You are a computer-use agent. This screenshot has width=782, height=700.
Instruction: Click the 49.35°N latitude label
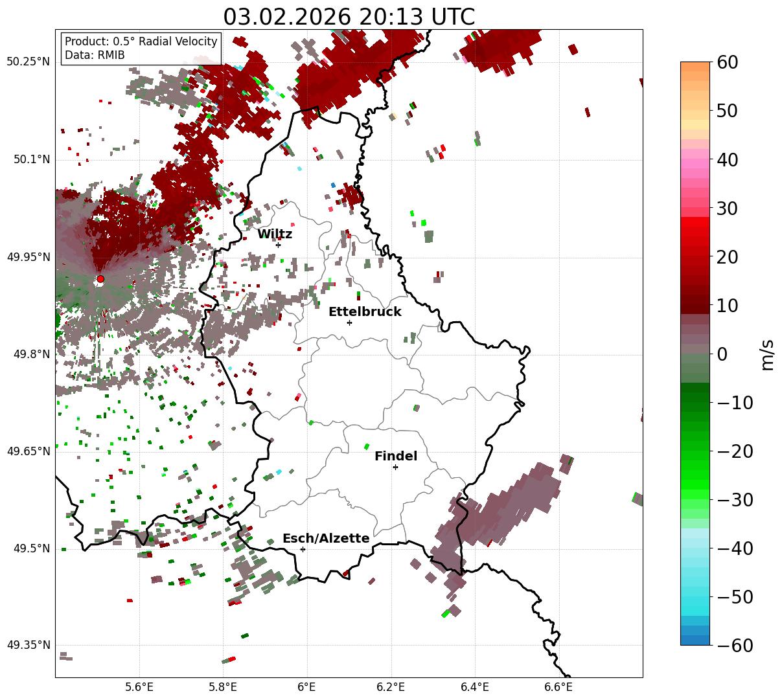pyautogui.click(x=28, y=645)
